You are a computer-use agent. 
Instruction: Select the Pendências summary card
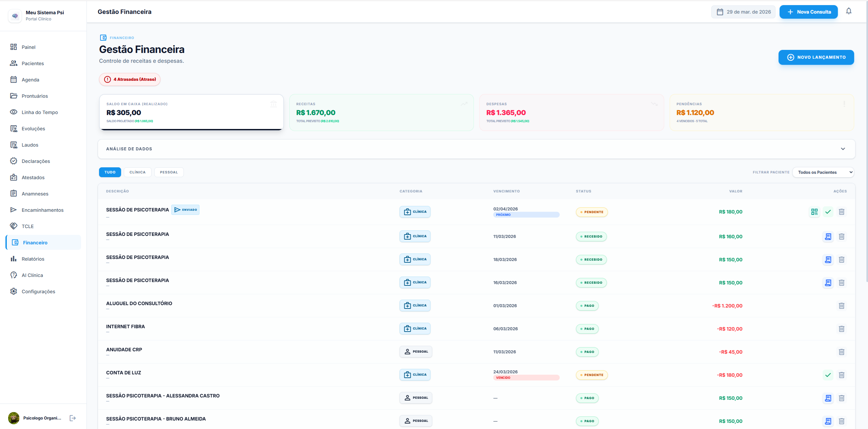pos(761,112)
